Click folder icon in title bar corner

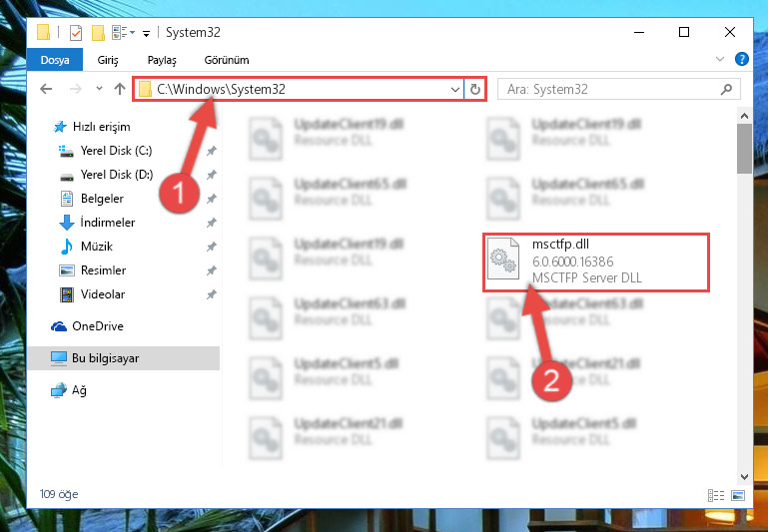click(44, 33)
